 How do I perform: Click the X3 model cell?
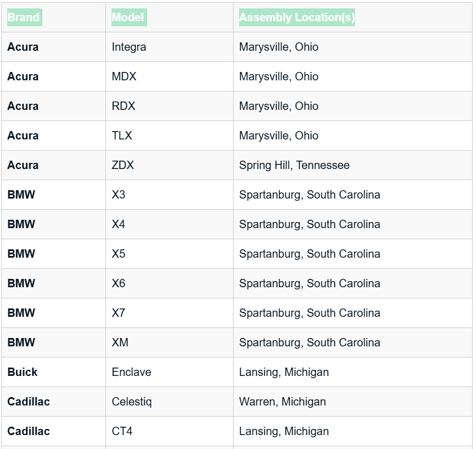point(119,195)
